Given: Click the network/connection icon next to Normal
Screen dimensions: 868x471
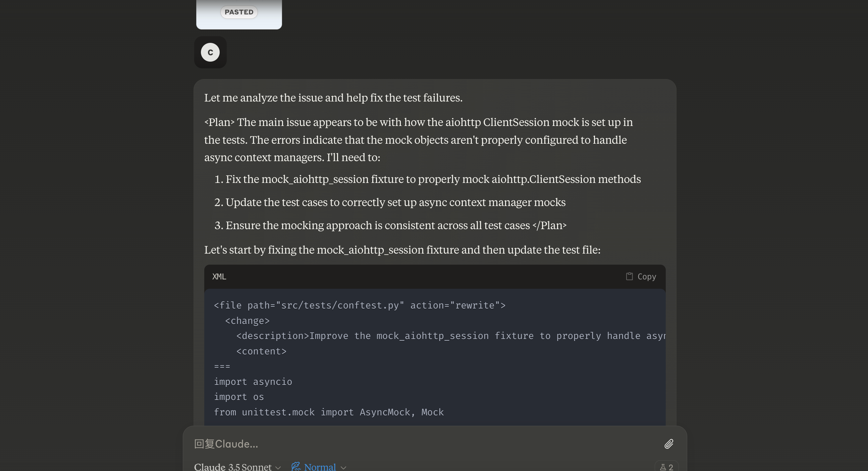Looking at the screenshot, I should 296,466.
